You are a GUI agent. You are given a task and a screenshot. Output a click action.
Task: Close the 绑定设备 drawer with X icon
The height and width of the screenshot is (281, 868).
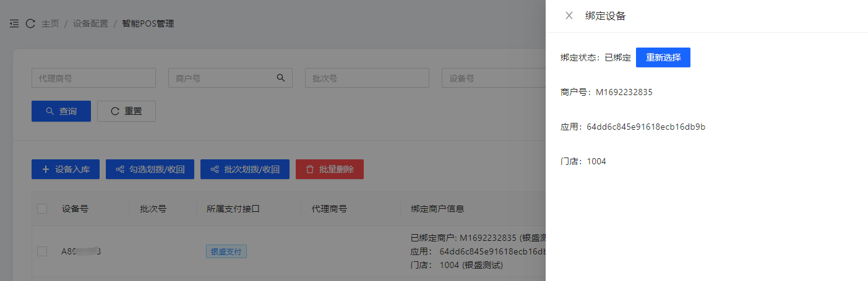(569, 16)
